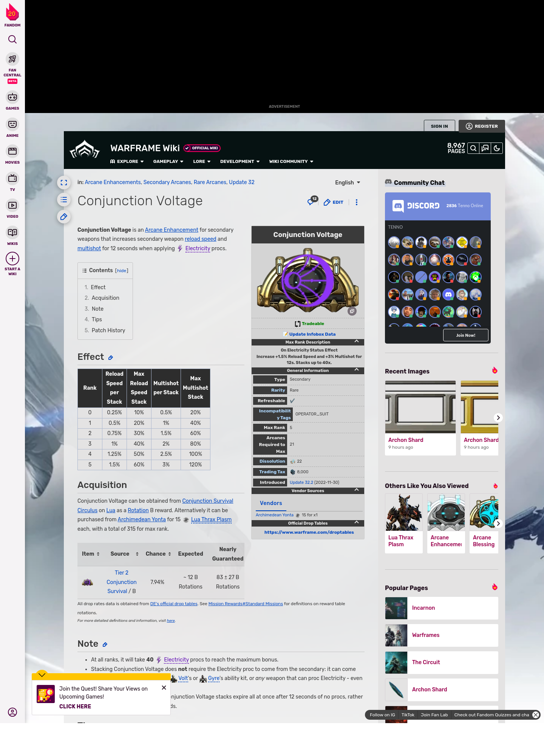Click the Sign In button

[439, 126]
